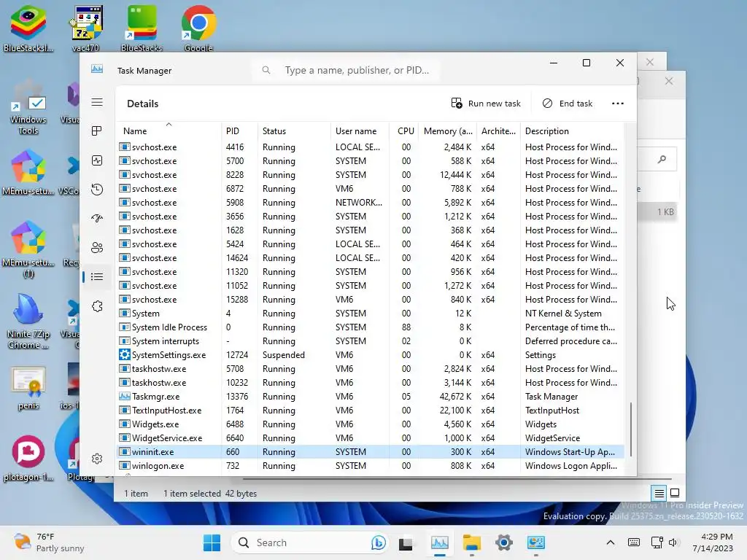The width and height of the screenshot is (747, 560).
Task: Open the Windows Start menu
Action: (212, 542)
